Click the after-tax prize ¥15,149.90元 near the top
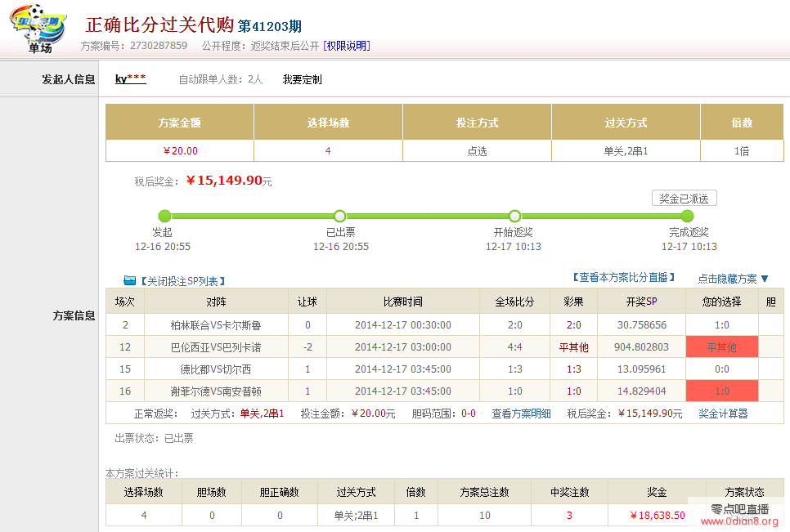Viewport: 790px width, 532px height. [x=229, y=181]
